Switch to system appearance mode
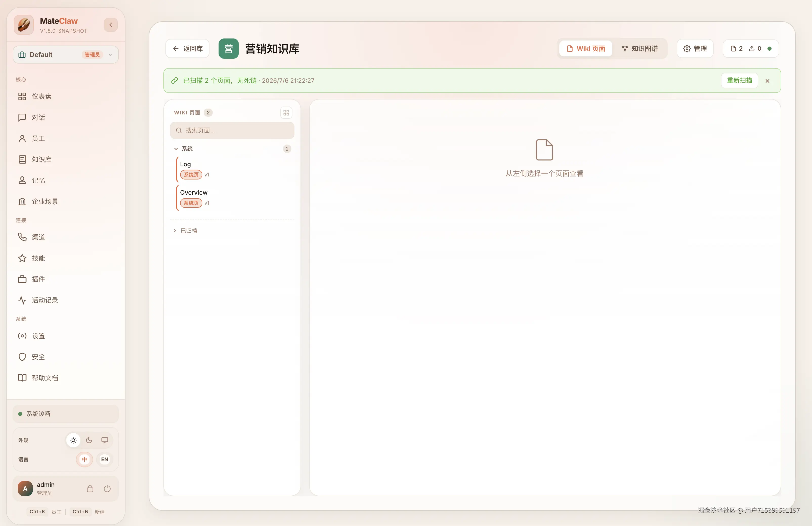The height and width of the screenshot is (526, 812). 105,440
